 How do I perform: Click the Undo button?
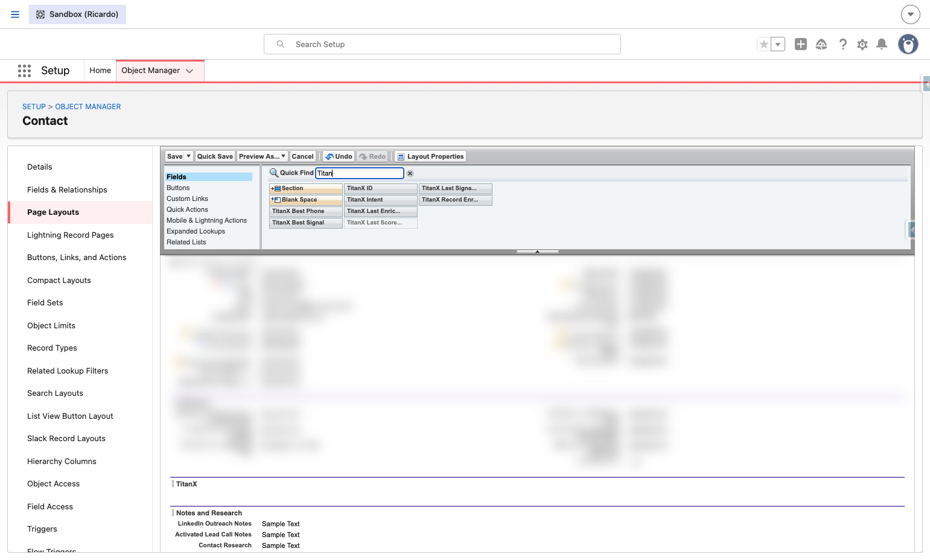[339, 156]
